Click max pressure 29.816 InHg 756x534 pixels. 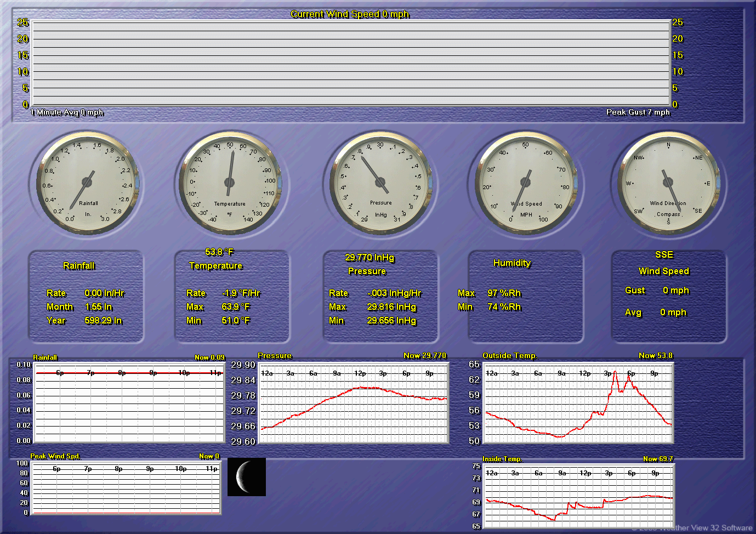click(x=391, y=307)
